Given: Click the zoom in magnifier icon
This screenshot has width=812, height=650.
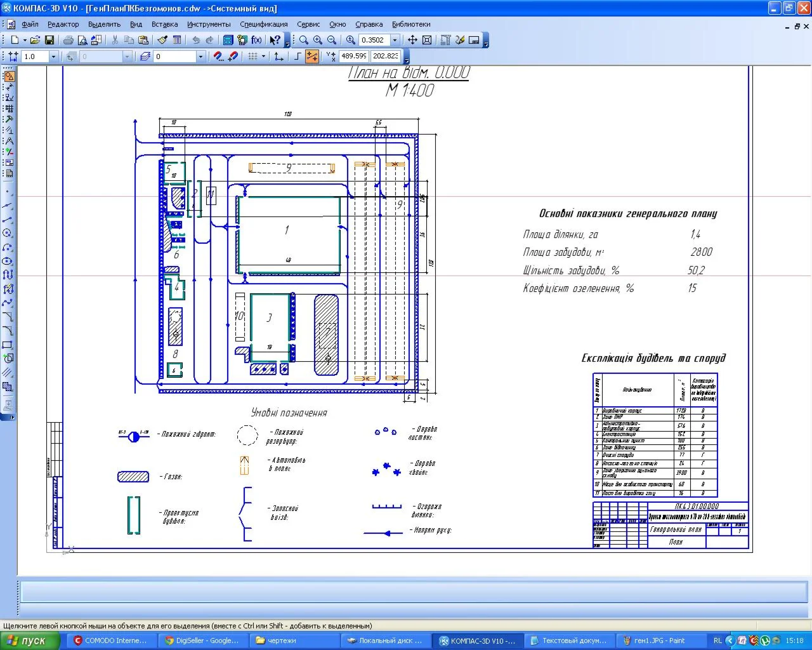Looking at the screenshot, I should pyautogui.click(x=317, y=40).
